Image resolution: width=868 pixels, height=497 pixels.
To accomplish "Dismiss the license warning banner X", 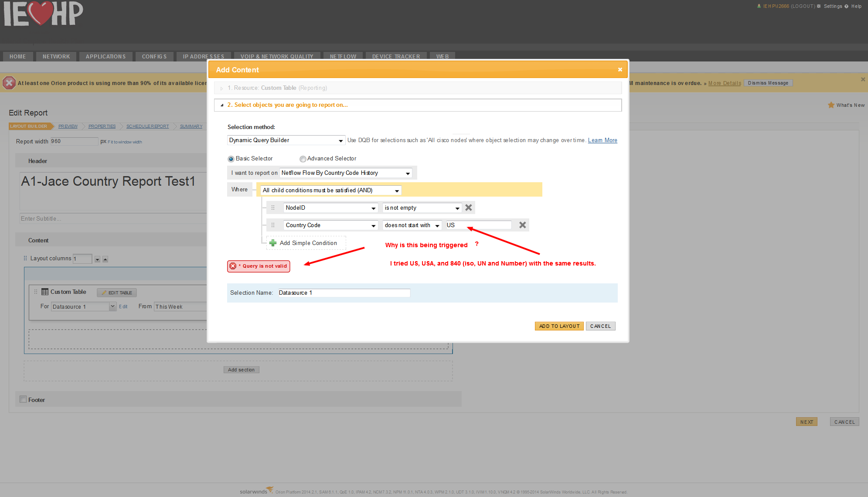I will point(863,79).
